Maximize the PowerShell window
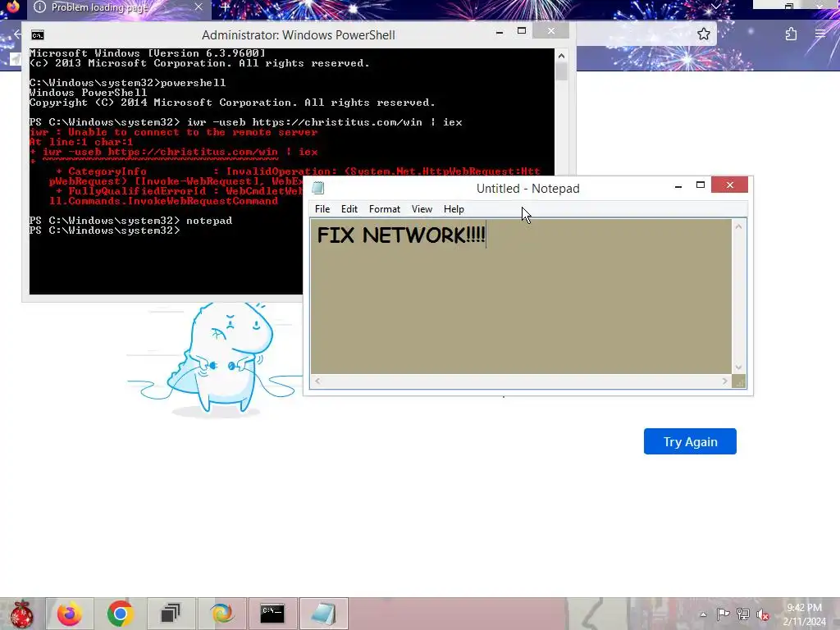Screen dimensions: 840x630 point(521,31)
